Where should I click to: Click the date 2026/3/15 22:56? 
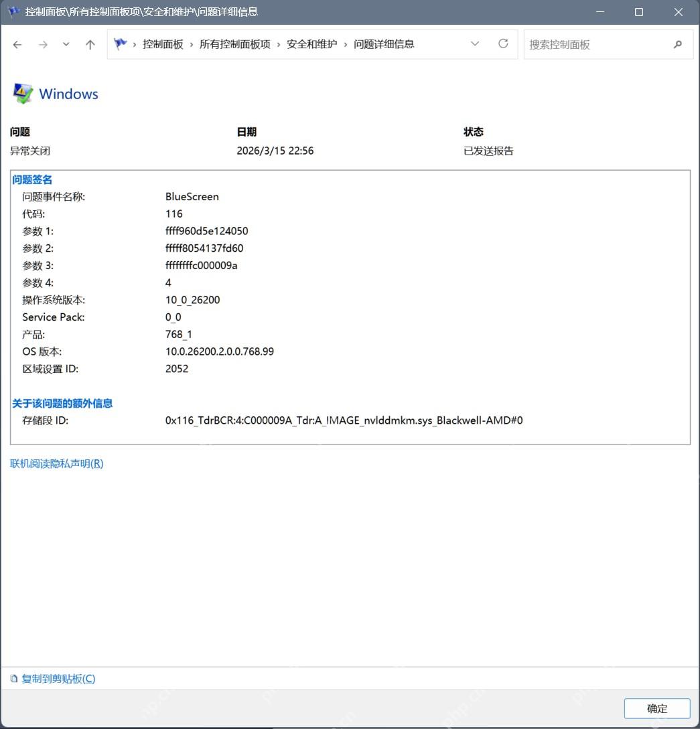tap(275, 151)
